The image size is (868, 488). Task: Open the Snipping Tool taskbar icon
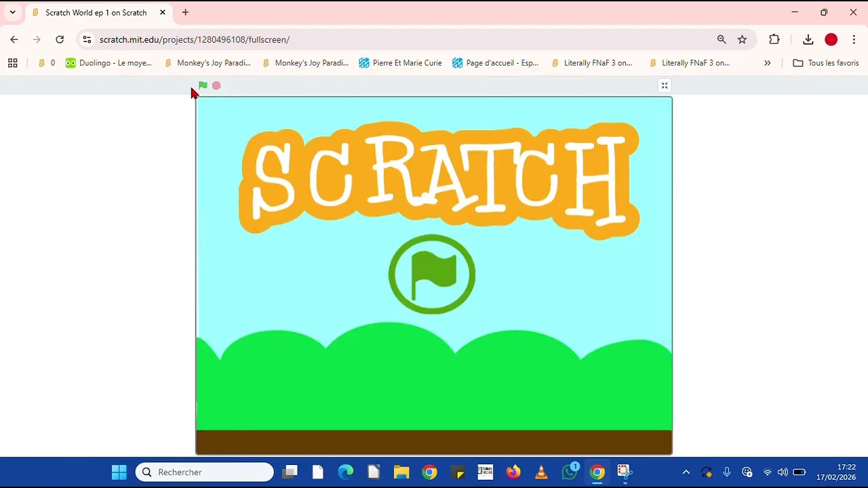coord(624,472)
